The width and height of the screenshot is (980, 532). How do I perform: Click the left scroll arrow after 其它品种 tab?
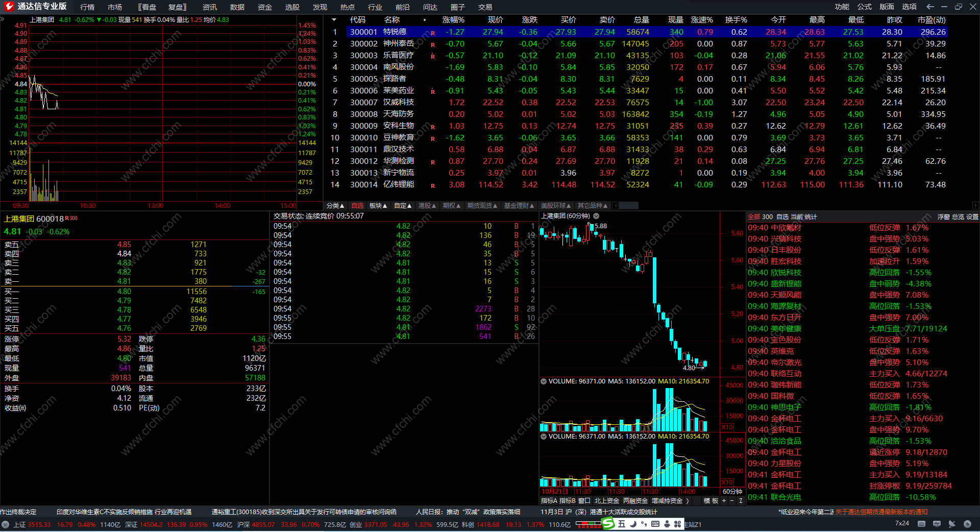616,206
